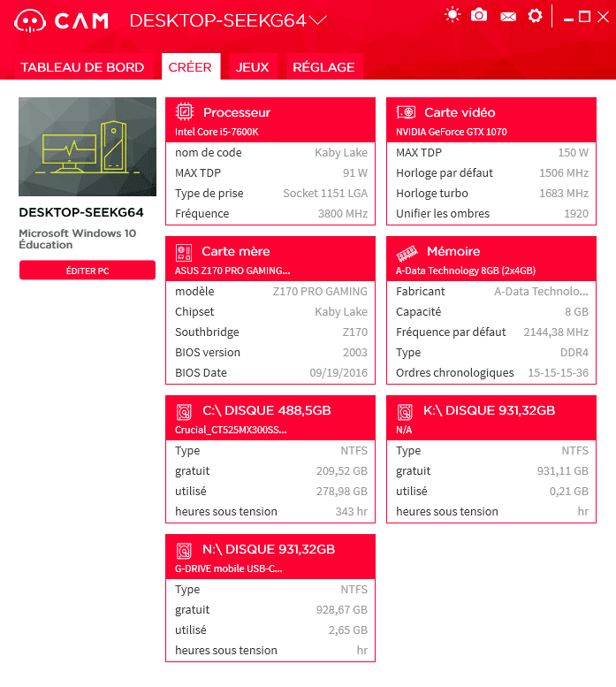Select the CRÉER tab
The width and height of the screenshot is (616, 687).
pos(190,67)
